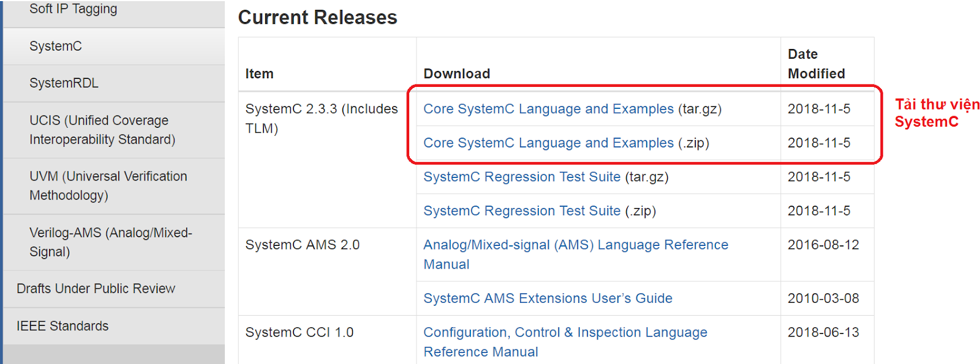Image resolution: width=980 pixels, height=364 pixels.
Task: Open Soft IP Tagging sidebar entry
Action: [73, 9]
